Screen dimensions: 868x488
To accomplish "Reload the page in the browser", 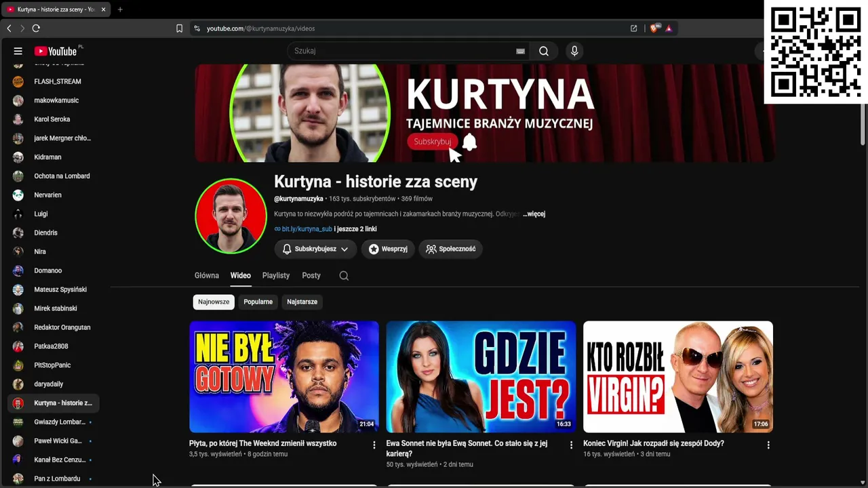I will click(x=36, y=28).
